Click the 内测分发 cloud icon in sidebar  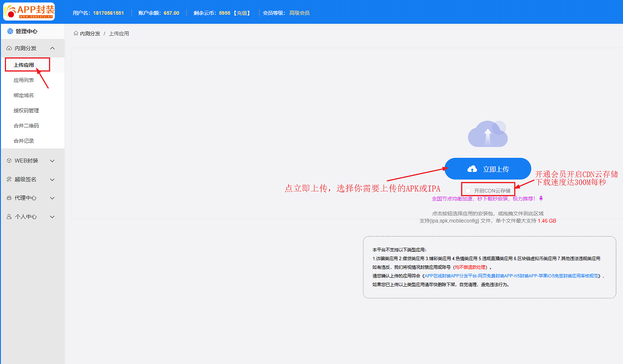(x=9, y=48)
